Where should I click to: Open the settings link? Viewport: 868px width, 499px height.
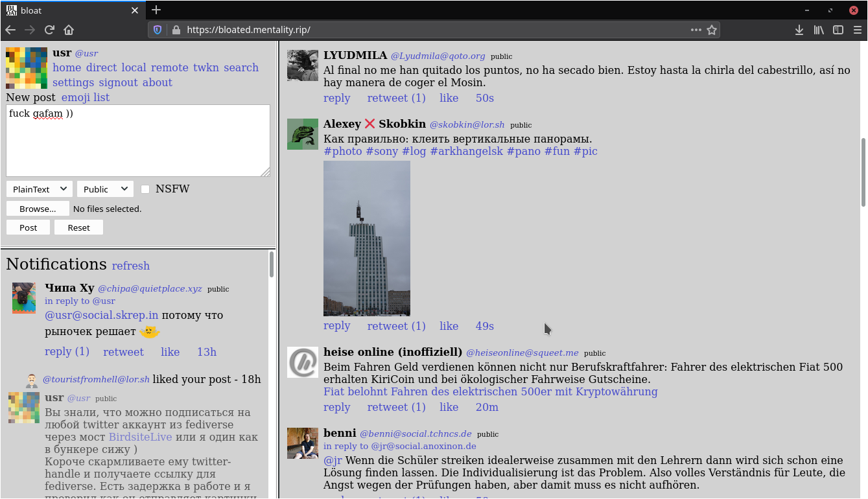[73, 82]
